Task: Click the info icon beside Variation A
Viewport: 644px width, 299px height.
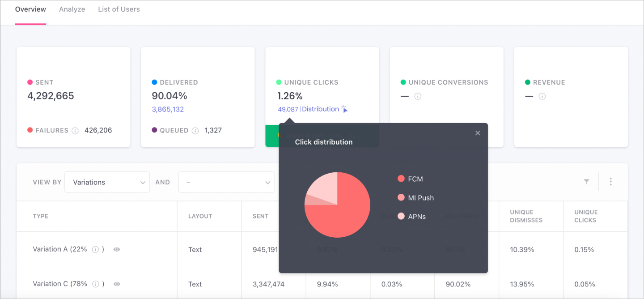Action: click(95, 250)
